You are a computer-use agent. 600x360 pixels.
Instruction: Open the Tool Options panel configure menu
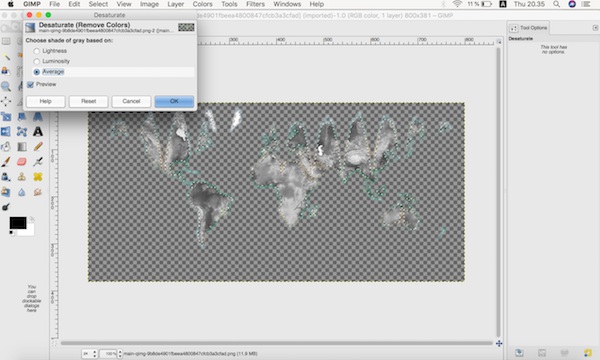595,28
